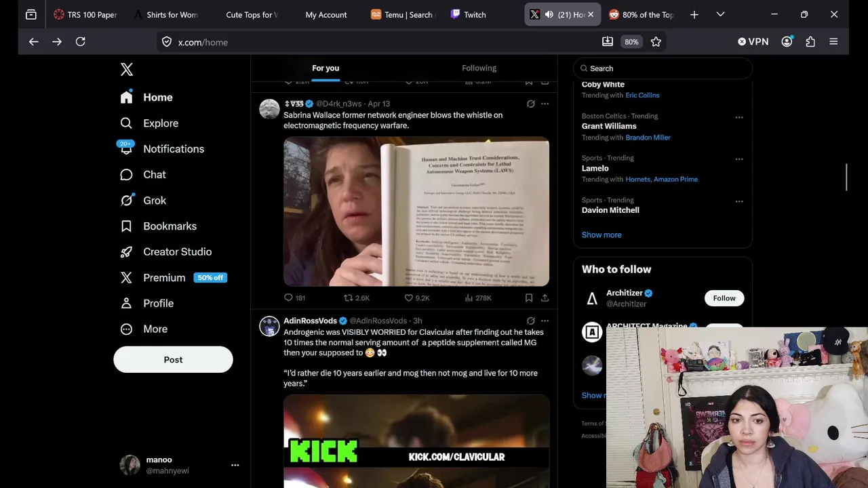Open the Home icon in sidebar
This screenshot has width=868, height=488.
pos(126,97)
